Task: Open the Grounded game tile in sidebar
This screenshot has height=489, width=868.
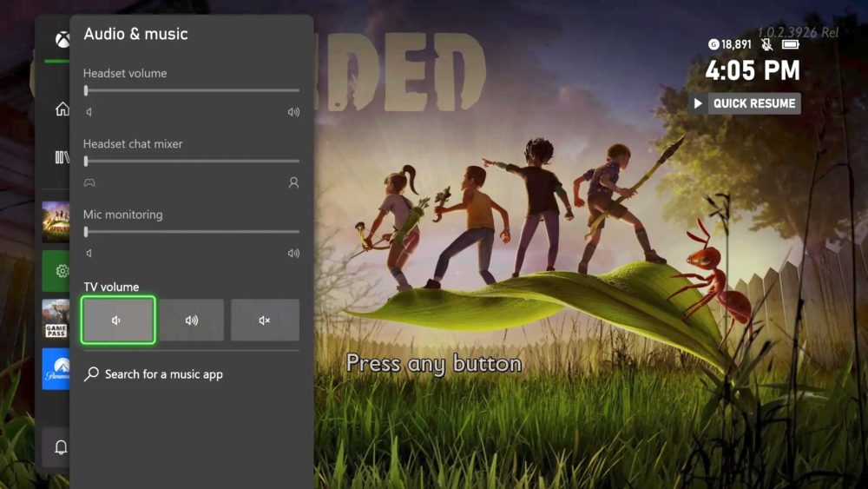Action: point(56,222)
